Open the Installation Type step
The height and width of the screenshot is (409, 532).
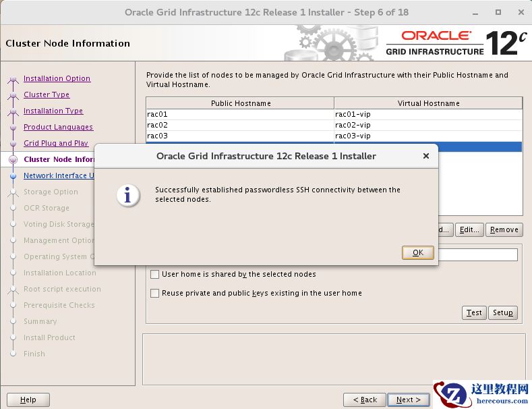pos(53,111)
